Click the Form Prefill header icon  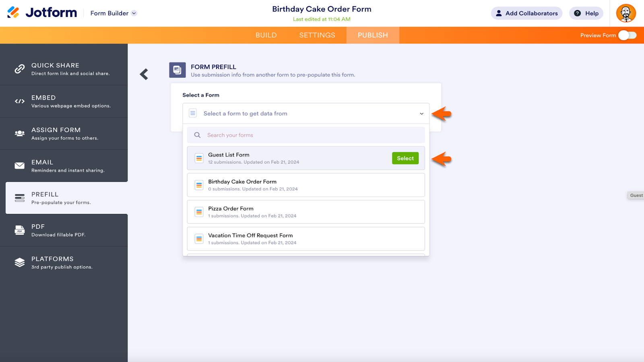click(178, 70)
